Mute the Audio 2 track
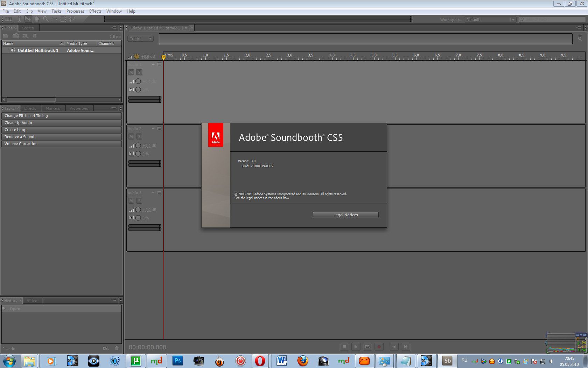The width and height of the screenshot is (588, 368). 131,137
